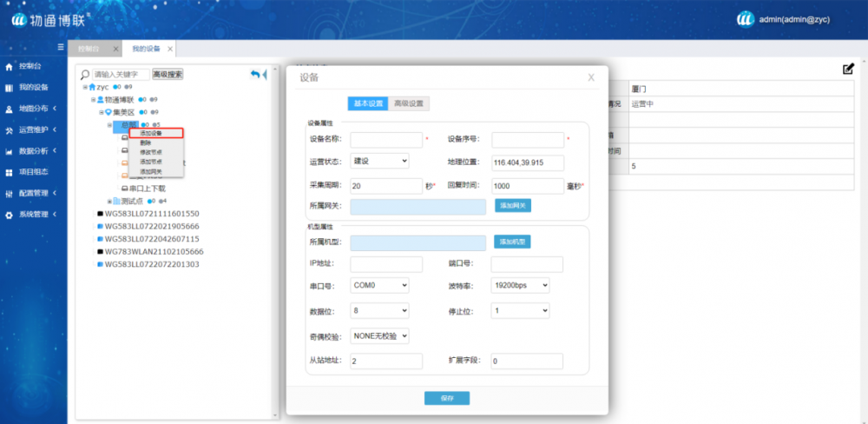Viewport: 868px width, 424px height.
Task: Click the admin(admin@zyc) account link
Action: tap(794, 19)
